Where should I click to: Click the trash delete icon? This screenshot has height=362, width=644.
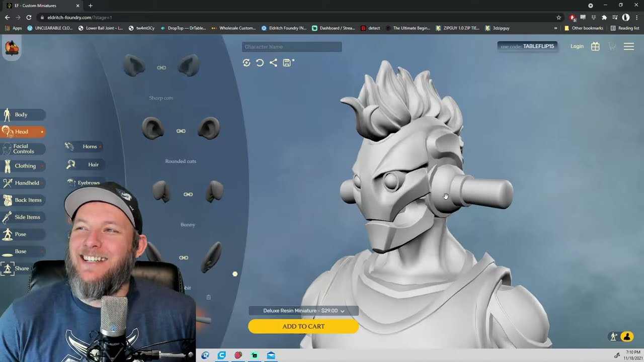208,297
